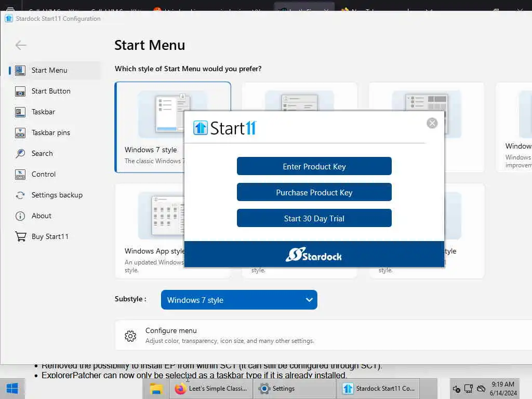
Task: Switch to Firefox Leet's Simple Classi... taskbar item
Action: [x=211, y=389]
